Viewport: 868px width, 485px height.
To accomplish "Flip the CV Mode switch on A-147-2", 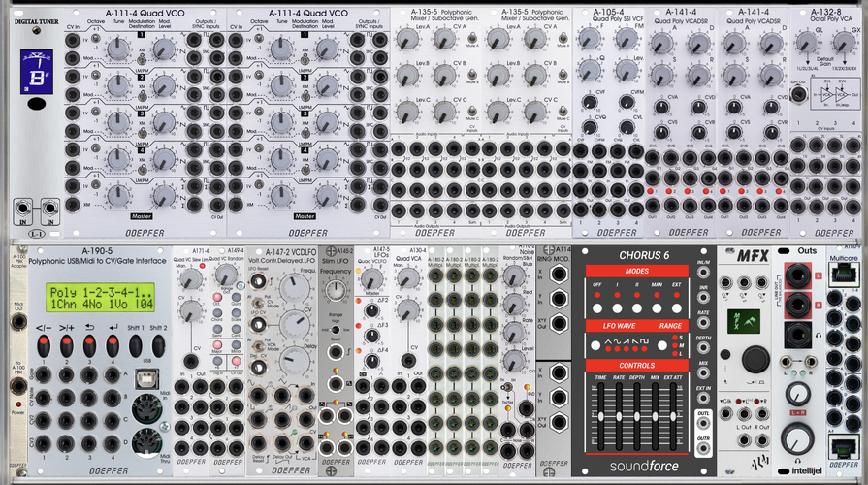I will coord(258,303).
